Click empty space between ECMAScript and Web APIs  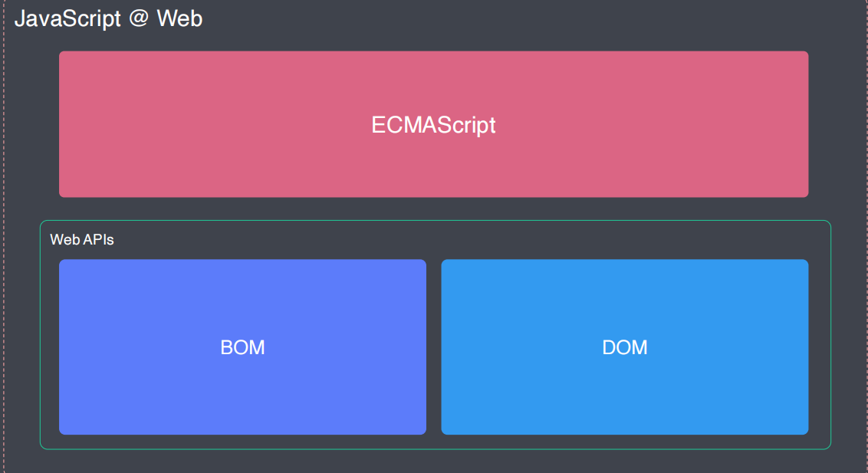[x=433, y=209]
